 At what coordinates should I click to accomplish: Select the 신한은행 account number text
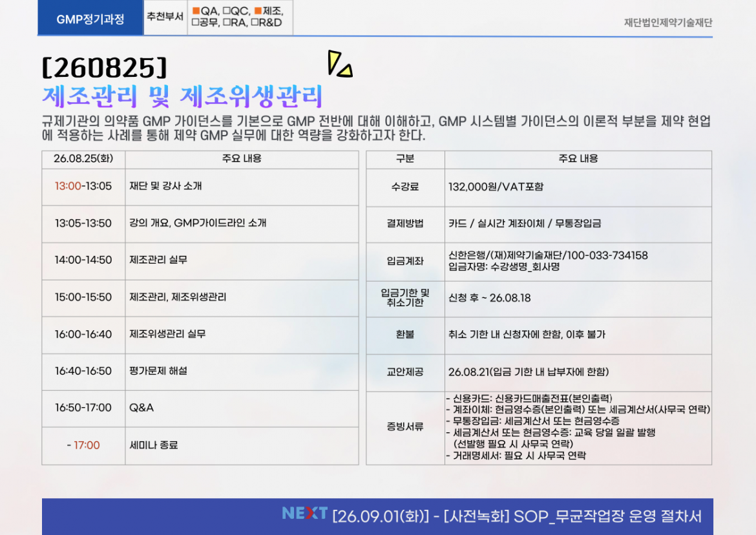[x=548, y=256]
